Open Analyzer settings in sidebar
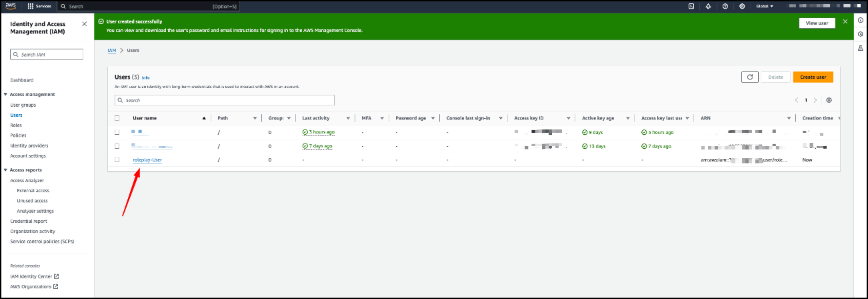868x299 pixels. pos(35,211)
